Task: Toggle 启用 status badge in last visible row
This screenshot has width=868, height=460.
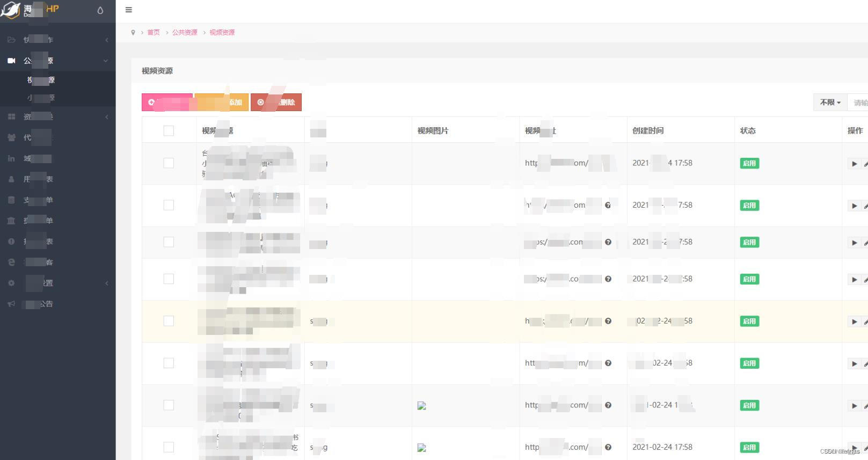Action: 749,447
